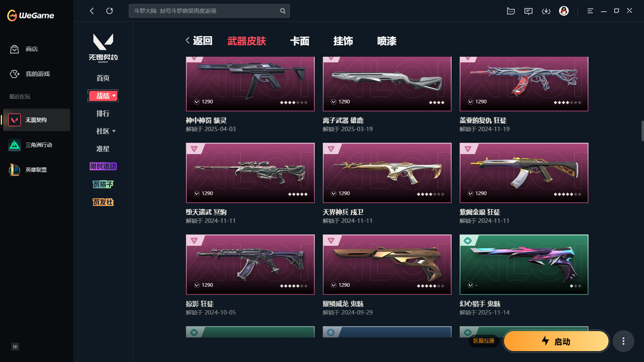Click the vertical scrollbar thumb
The image size is (644, 362).
pos(642,130)
